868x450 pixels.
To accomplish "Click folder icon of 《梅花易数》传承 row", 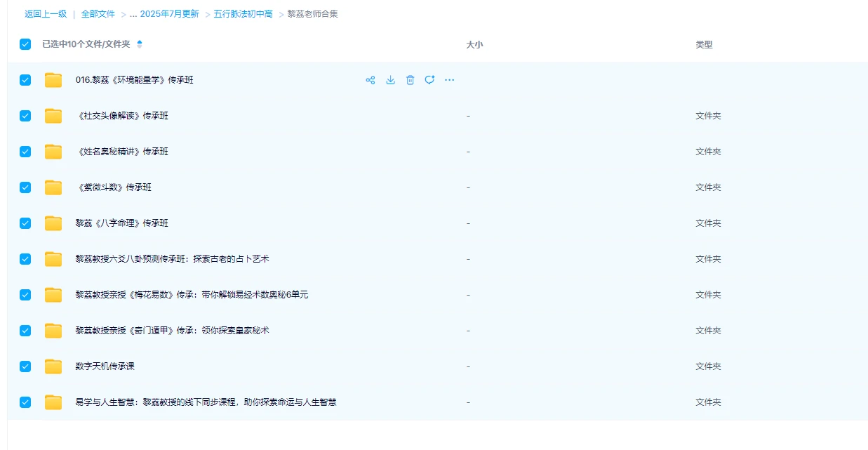I will [x=53, y=295].
